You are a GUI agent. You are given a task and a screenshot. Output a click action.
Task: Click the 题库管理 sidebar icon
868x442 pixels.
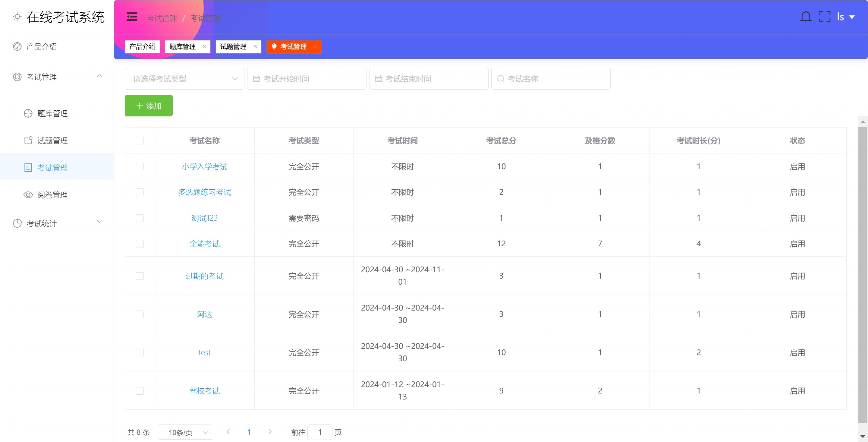pos(28,114)
